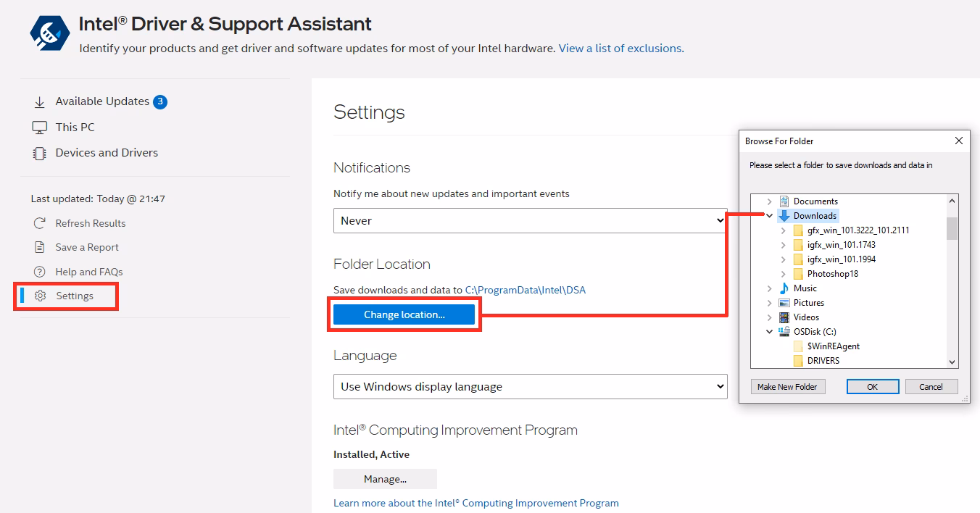Image resolution: width=980 pixels, height=513 pixels.
Task: Open Devices and Drivers in the sidebar
Action: pos(107,153)
